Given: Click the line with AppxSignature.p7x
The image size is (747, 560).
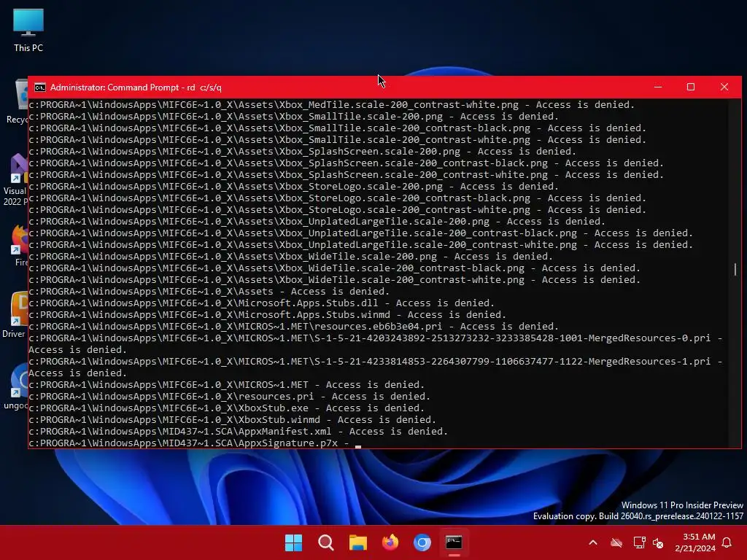Looking at the screenshot, I should (x=189, y=443).
